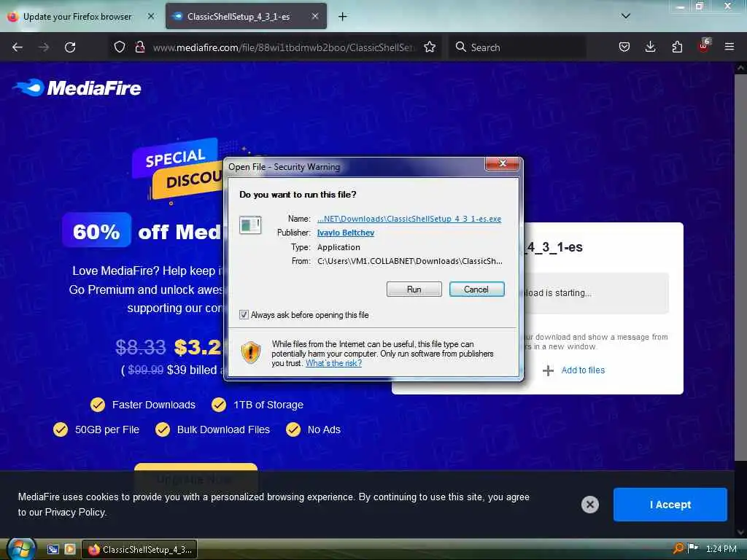The height and width of the screenshot is (560, 747).
Task: Open the extensions puzzle icon
Action: 677,47
